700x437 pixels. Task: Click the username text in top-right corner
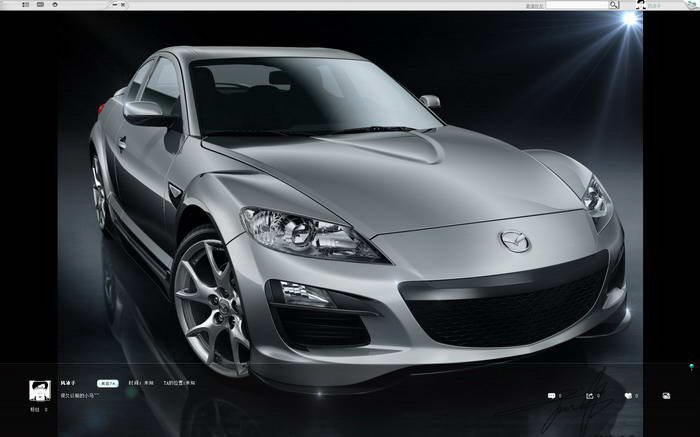[x=655, y=5]
